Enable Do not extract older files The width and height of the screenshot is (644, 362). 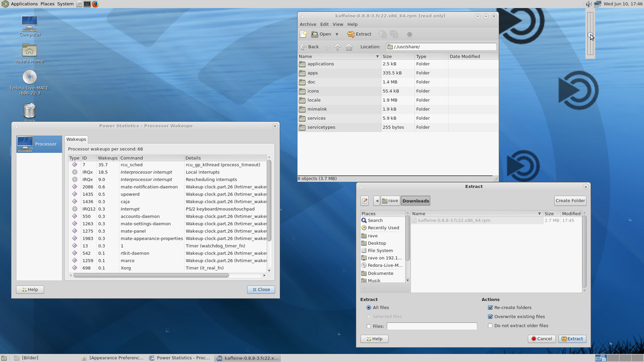pos(491,326)
